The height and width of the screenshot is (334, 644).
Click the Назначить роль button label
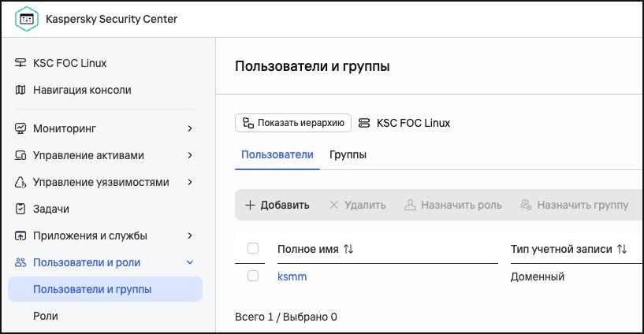(x=462, y=205)
